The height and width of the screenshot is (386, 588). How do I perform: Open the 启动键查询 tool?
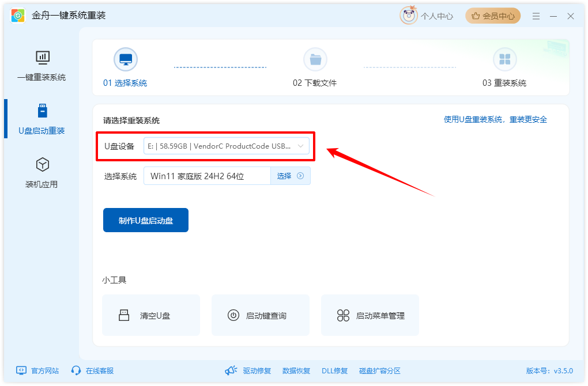[260, 315]
